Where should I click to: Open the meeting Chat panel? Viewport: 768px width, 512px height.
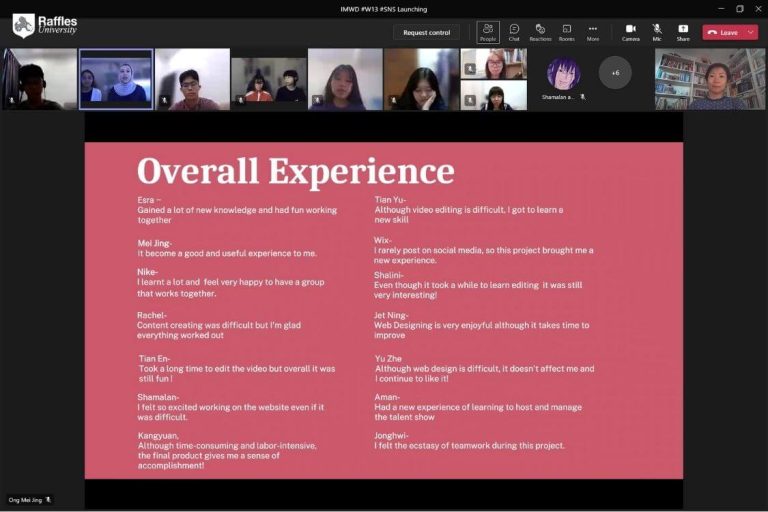pyautogui.click(x=514, y=32)
